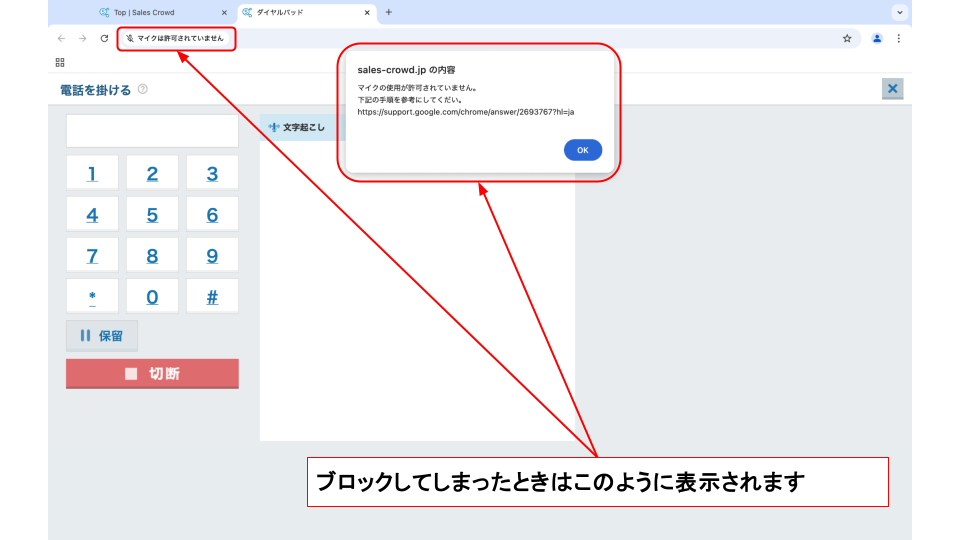
Task: Click the 保留 hold button
Action: [x=102, y=336]
